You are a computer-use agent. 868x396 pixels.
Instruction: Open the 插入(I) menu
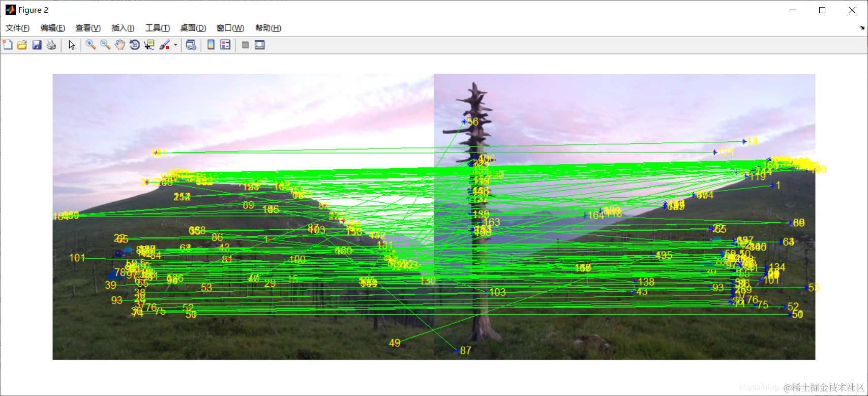click(123, 28)
